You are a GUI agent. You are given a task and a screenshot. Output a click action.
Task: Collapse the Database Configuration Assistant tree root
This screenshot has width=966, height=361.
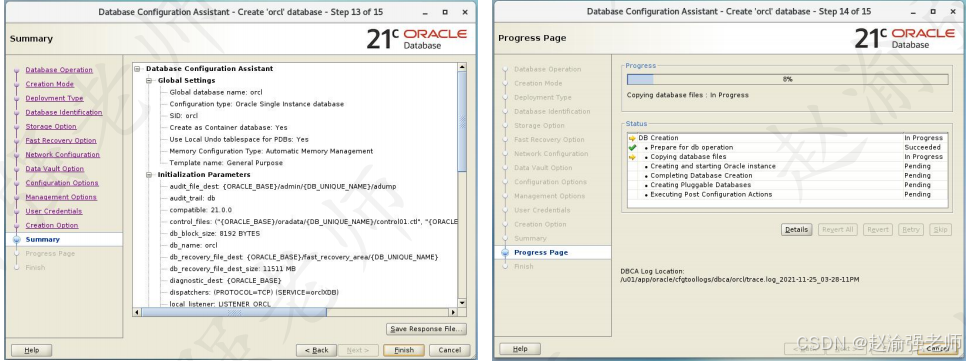pyautogui.click(x=137, y=69)
